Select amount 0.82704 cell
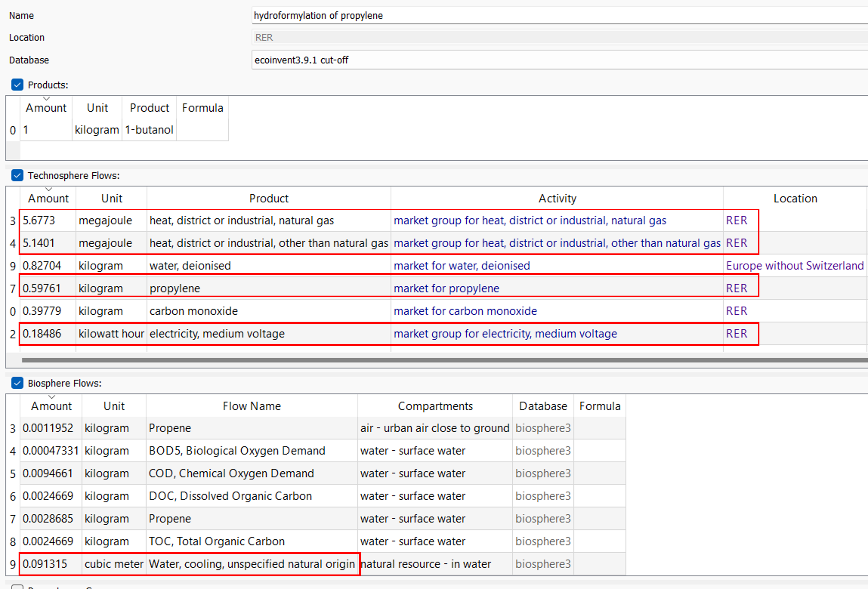The height and width of the screenshot is (589, 868). coord(48,266)
